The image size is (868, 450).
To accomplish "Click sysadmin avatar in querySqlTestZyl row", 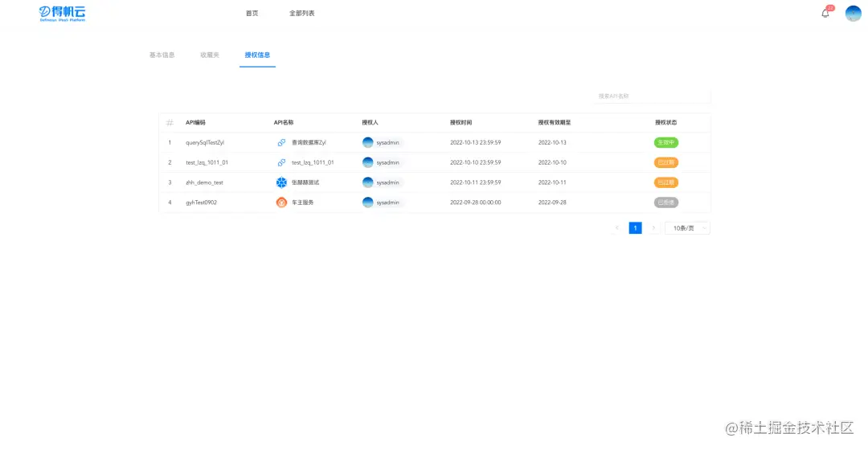I will tap(367, 142).
